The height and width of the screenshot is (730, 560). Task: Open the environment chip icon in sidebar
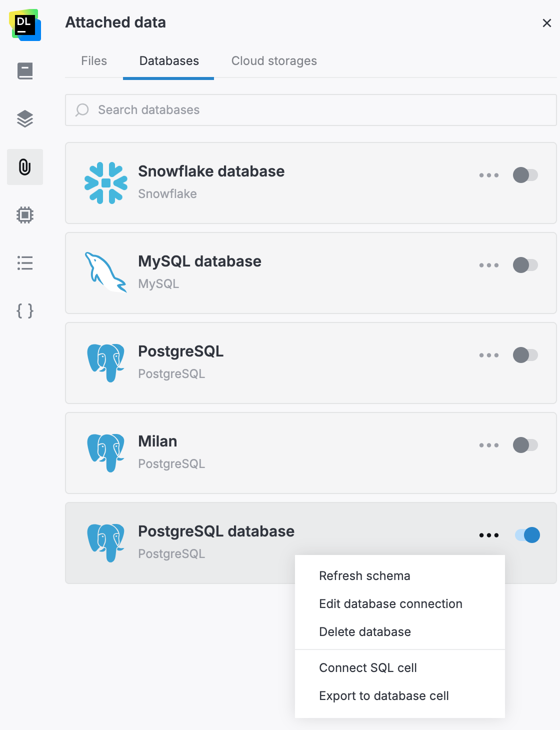tap(25, 214)
